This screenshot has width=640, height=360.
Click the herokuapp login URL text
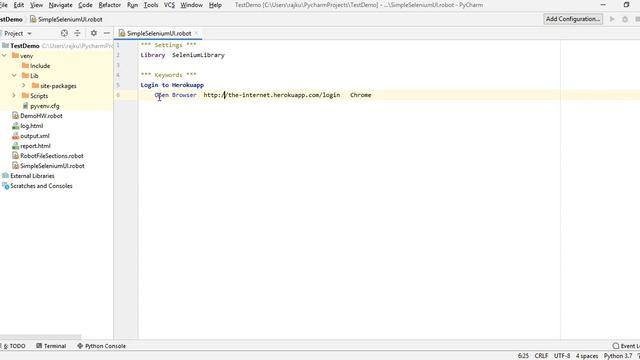(272, 95)
